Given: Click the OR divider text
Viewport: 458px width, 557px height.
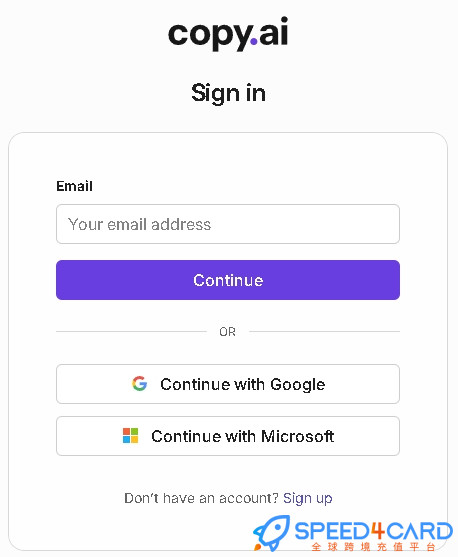Looking at the screenshot, I should coord(227,332).
